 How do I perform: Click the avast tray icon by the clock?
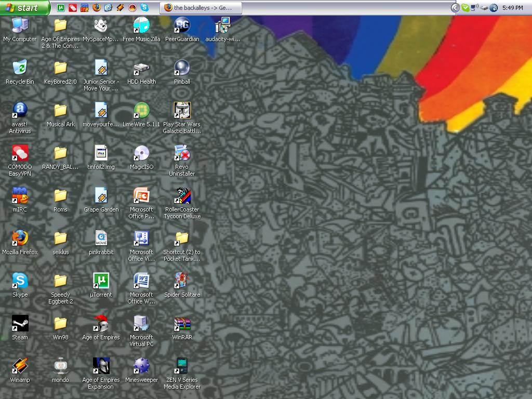coord(494,8)
